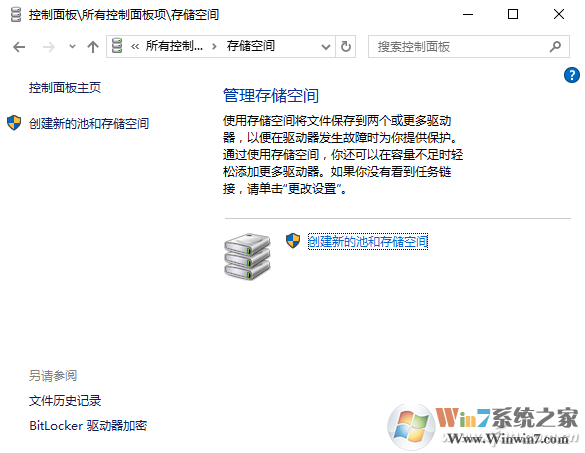Click the shield icon beside main link
The image size is (585, 453).
click(293, 241)
